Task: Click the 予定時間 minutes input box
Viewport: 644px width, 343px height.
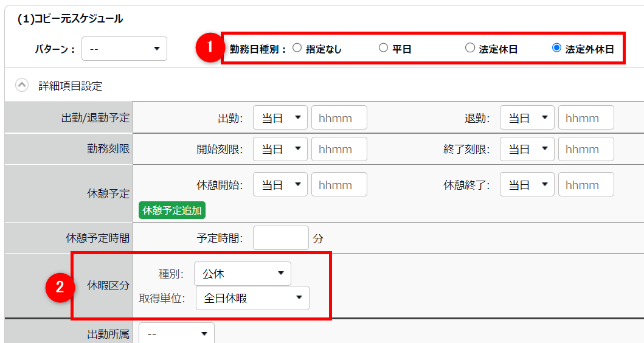Action: (x=280, y=238)
